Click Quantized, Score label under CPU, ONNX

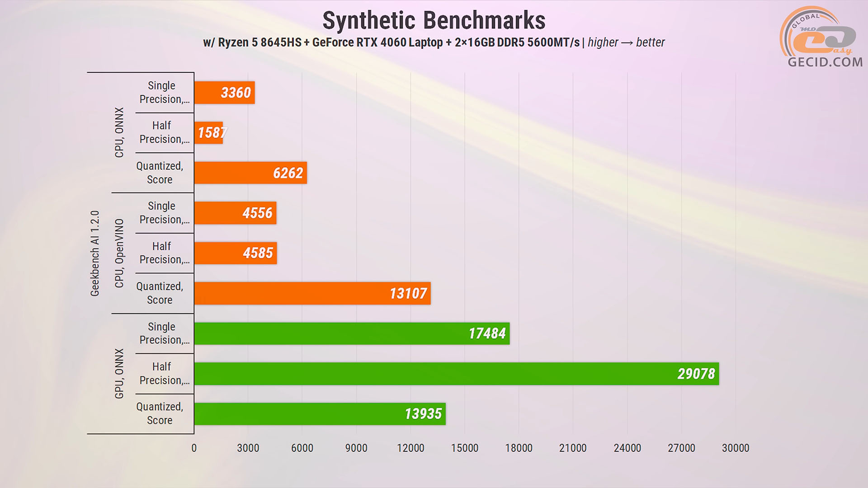click(x=160, y=173)
